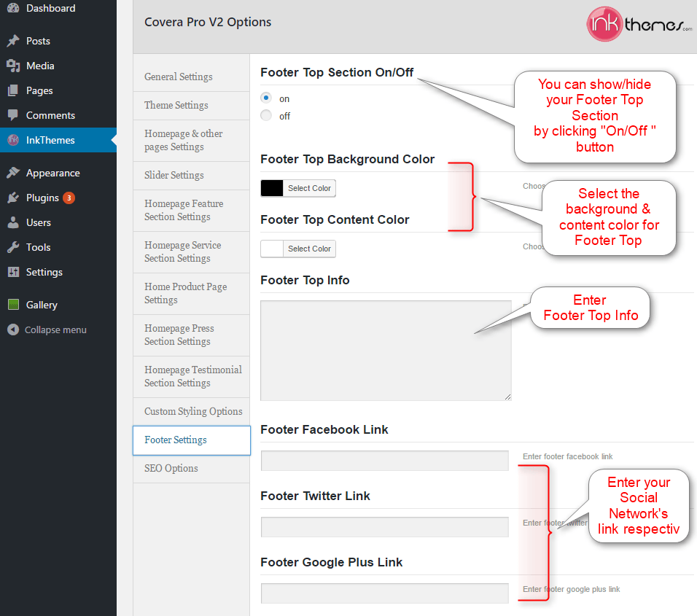Click the Users person icon
The image size is (697, 616).
click(13, 222)
